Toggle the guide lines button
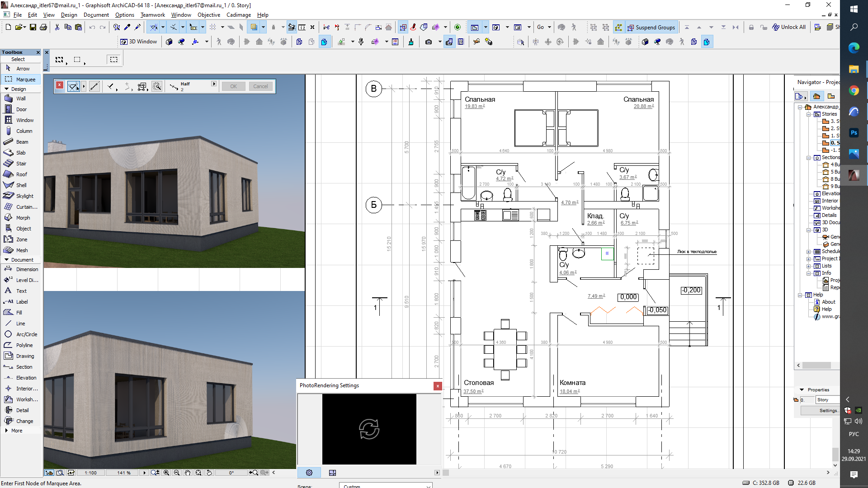This screenshot has width=868, height=488. [x=154, y=27]
